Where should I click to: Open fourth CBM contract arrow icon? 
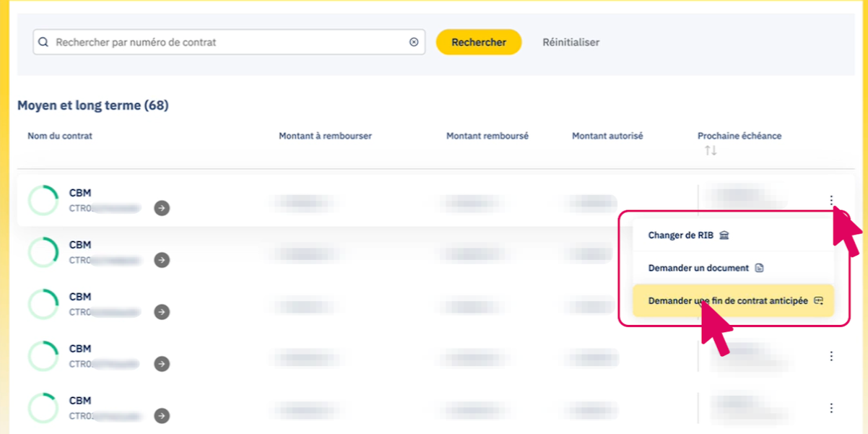pos(162,364)
